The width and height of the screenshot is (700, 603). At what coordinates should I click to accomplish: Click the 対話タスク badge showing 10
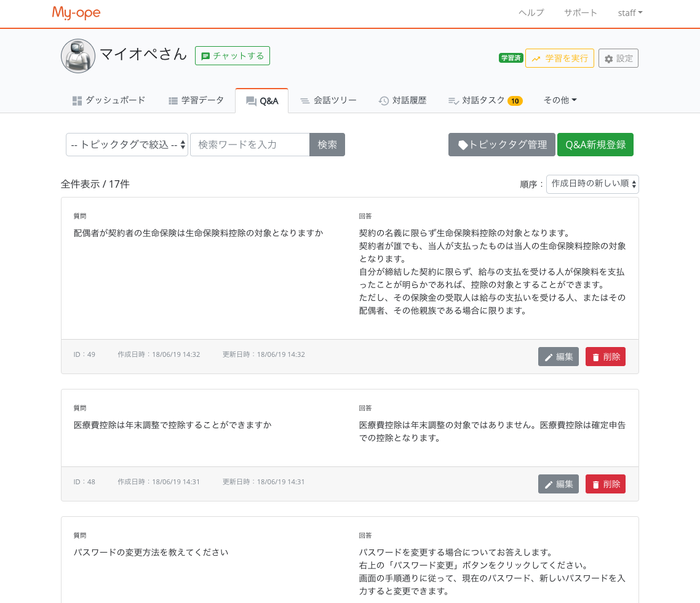pos(515,101)
